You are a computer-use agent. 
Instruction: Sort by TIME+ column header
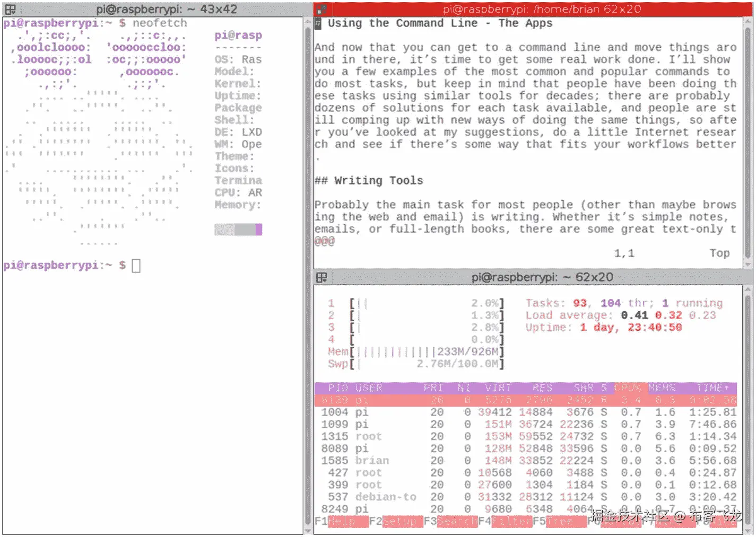[712, 388]
